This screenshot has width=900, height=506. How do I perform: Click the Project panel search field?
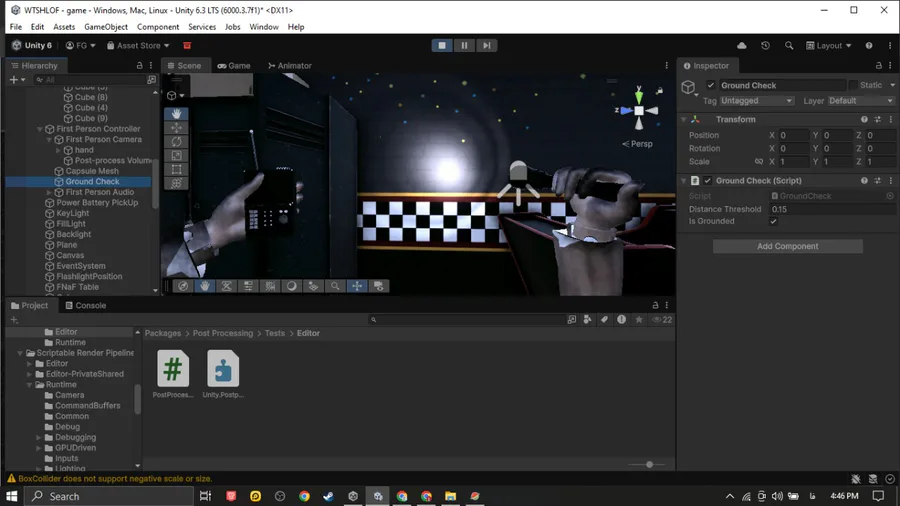(466, 320)
